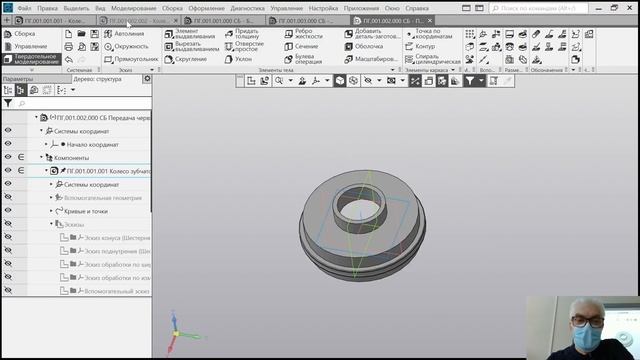Expand the Эскизы tree node
The image size is (640, 360).
[x=51, y=224]
